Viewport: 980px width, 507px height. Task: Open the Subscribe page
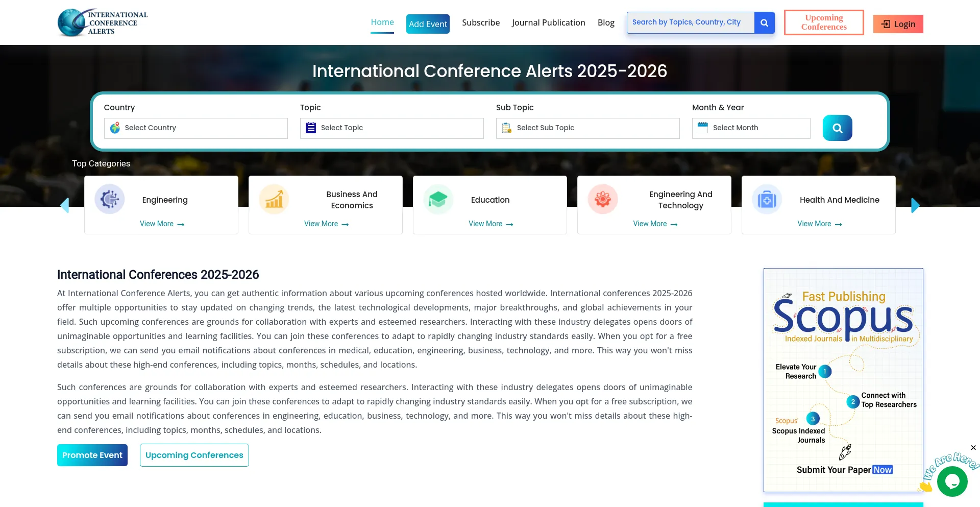481,22
